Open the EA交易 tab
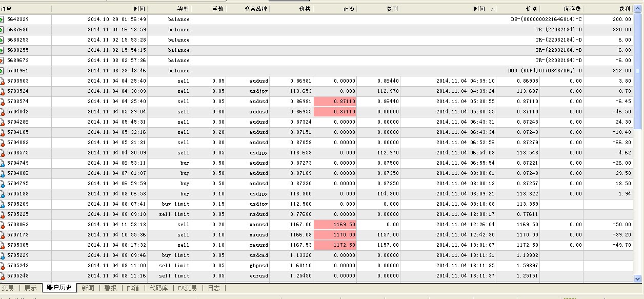The height and width of the screenshot is (299, 644). pyautogui.click(x=187, y=288)
